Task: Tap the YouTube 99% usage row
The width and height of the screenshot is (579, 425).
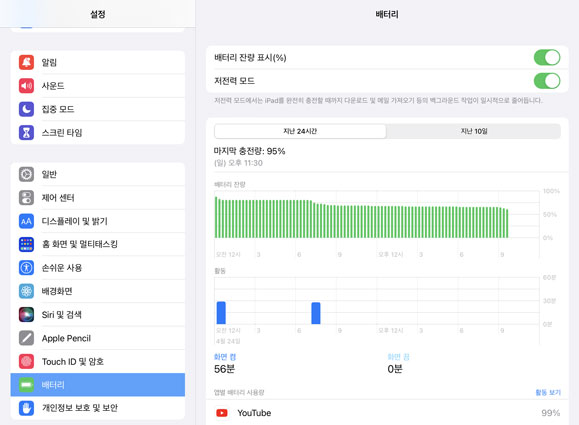Action: pos(387,413)
